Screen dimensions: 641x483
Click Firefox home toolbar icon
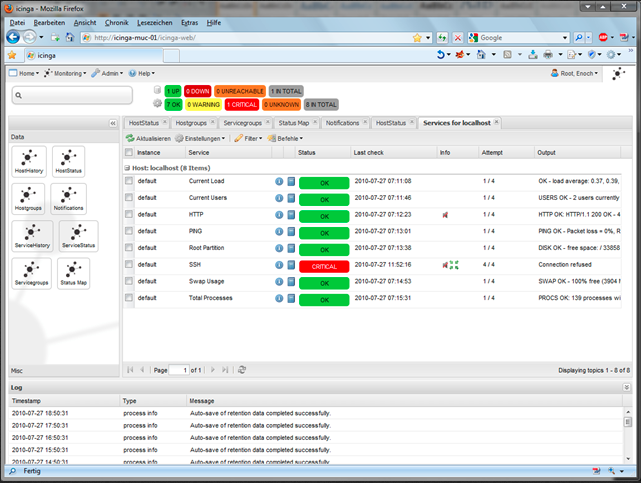point(70,37)
